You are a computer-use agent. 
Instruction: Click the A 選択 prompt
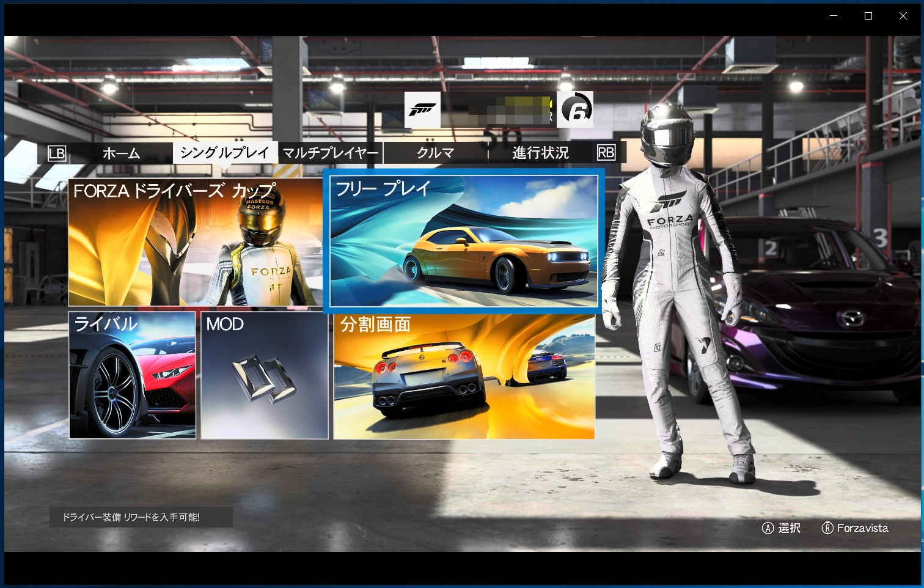pos(781,528)
